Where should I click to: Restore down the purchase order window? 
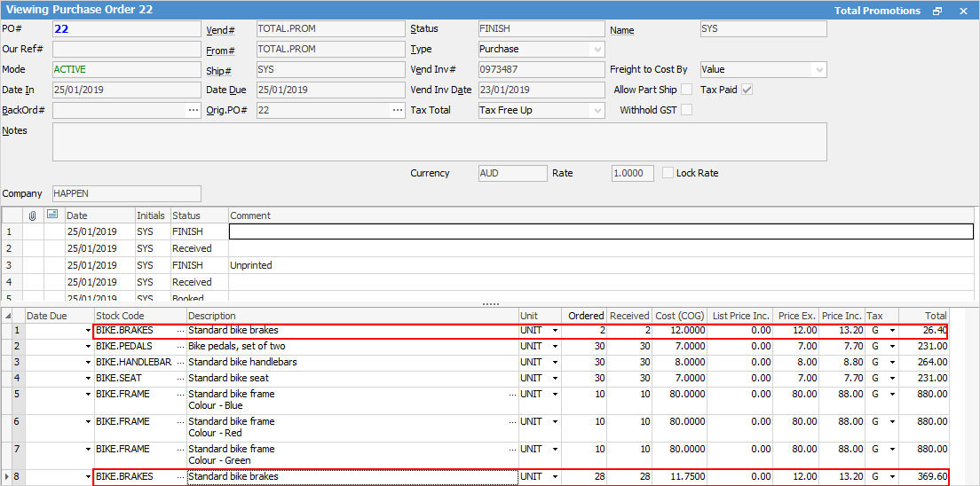click(x=937, y=11)
